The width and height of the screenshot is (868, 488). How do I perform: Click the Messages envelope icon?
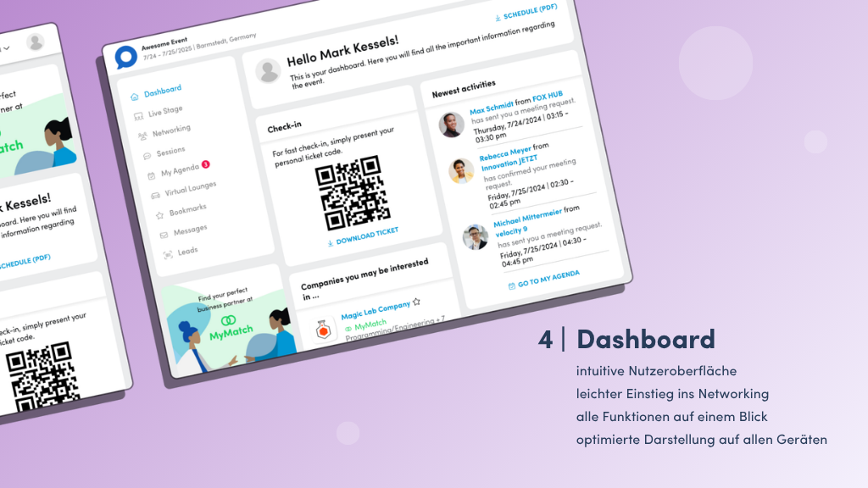(164, 236)
